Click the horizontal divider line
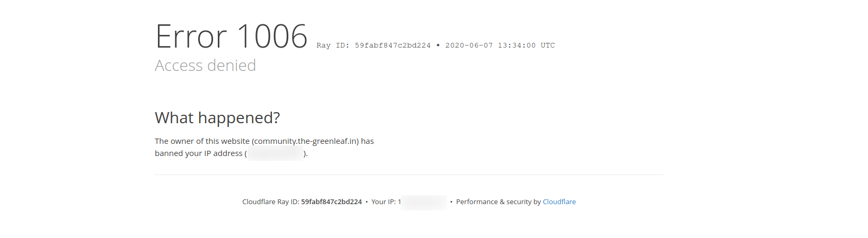This screenshot has height=238, width=868. coord(409,175)
